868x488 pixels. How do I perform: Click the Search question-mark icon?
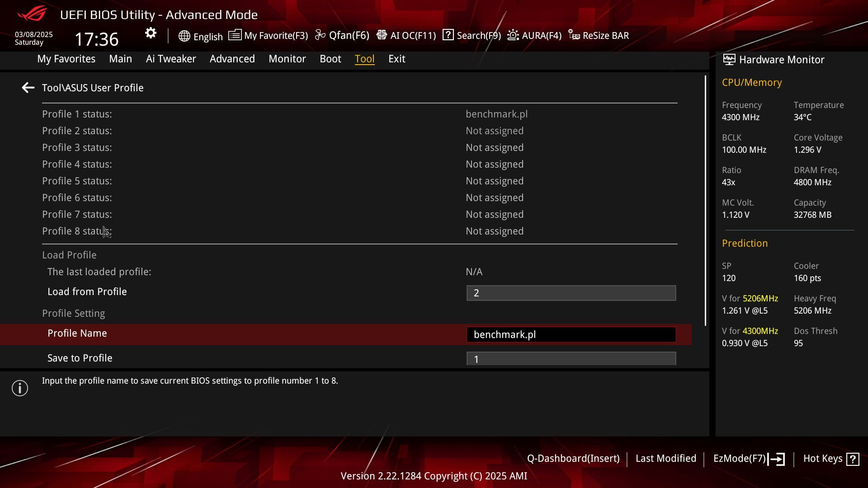[448, 35]
